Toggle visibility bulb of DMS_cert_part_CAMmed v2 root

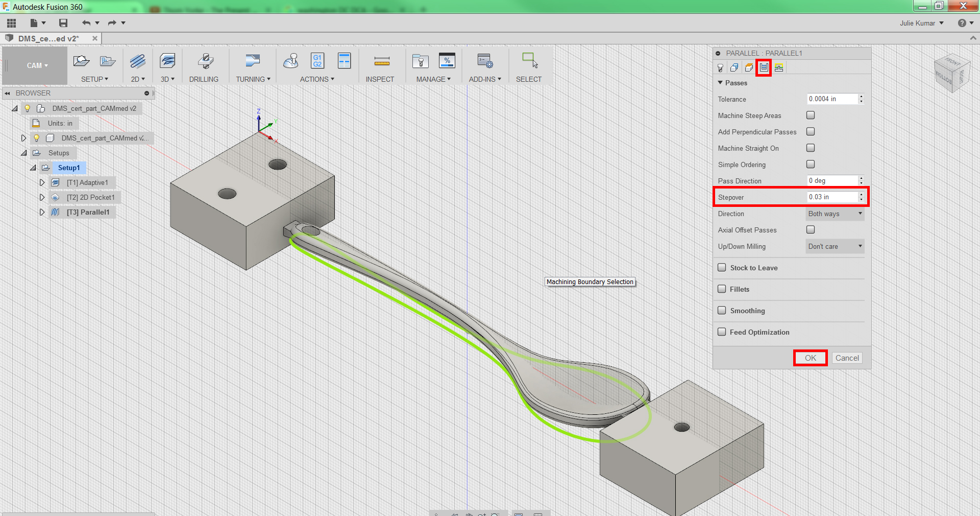tap(28, 108)
